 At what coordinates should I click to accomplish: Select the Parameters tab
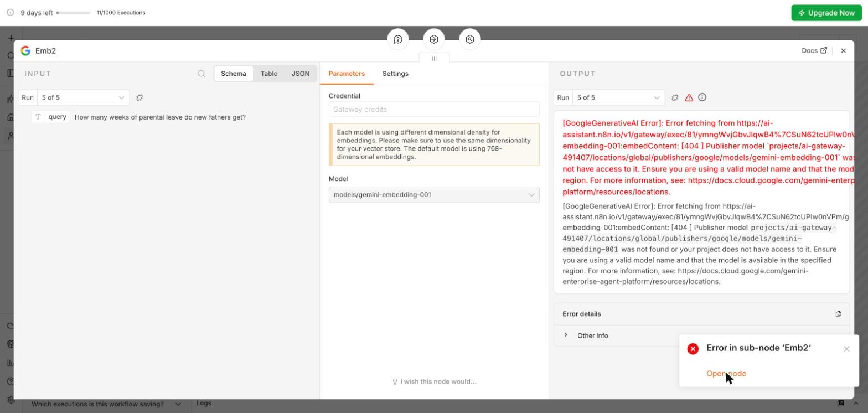tap(347, 74)
